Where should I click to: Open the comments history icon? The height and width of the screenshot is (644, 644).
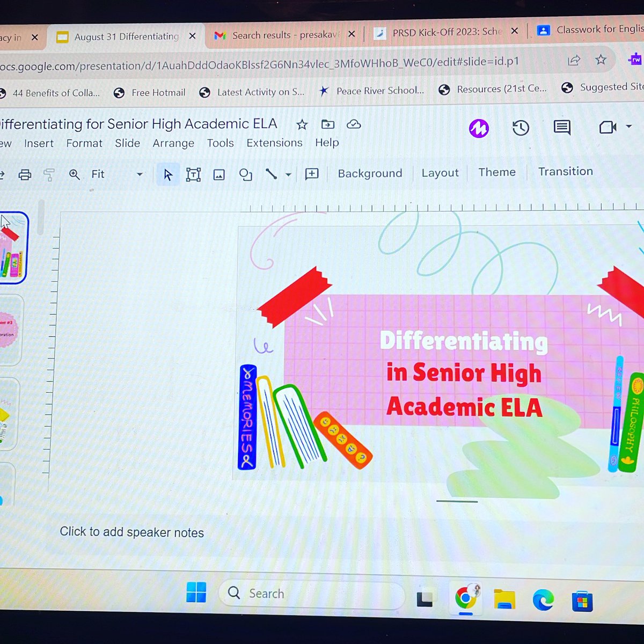click(x=562, y=127)
